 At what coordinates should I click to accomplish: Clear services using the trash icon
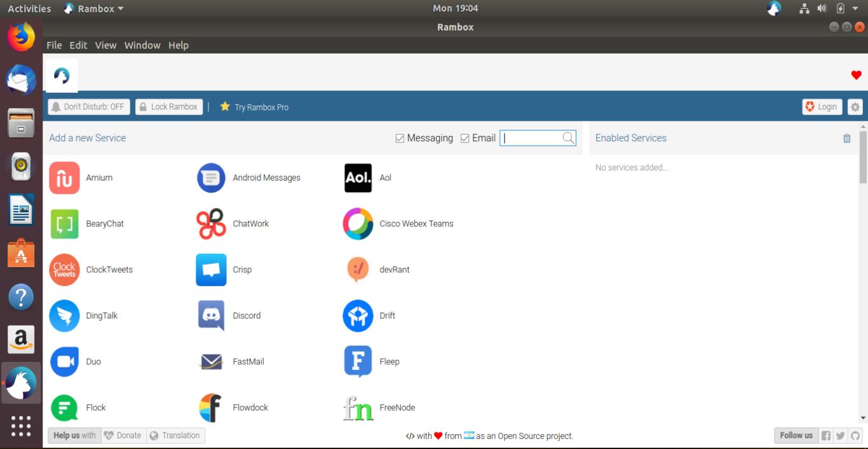(x=846, y=137)
